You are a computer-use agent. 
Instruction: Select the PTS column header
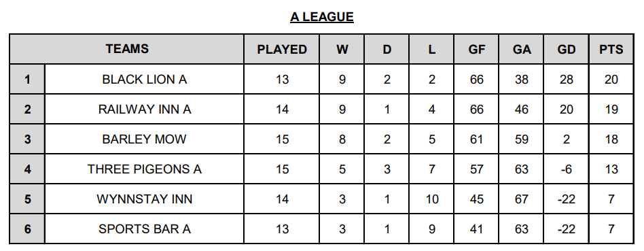point(611,49)
